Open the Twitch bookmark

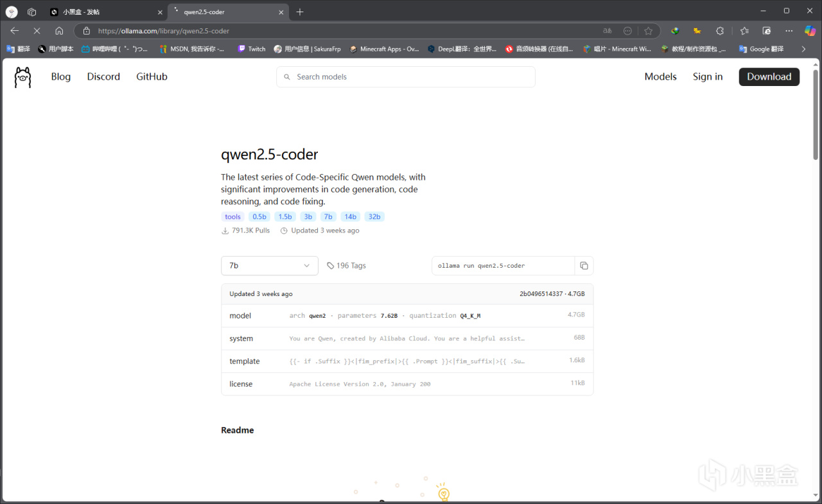pos(251,49)
